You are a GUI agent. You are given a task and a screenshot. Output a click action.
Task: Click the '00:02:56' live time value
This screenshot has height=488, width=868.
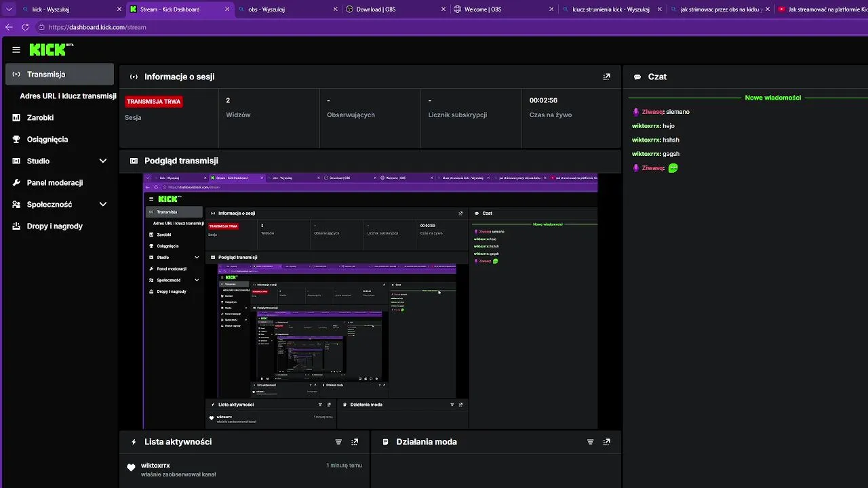(x=543, y=100)
